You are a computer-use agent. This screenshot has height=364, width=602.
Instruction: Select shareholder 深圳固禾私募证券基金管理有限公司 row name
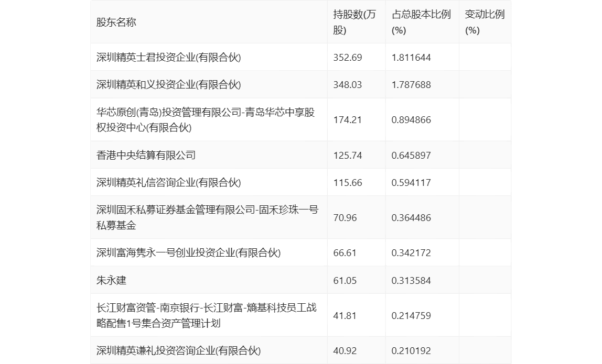pos(207,217)
